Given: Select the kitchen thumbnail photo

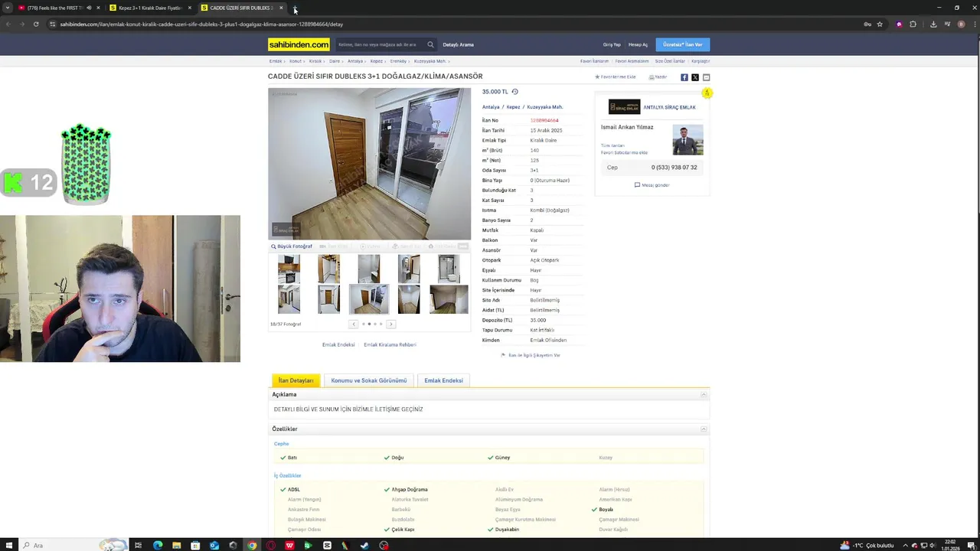Looking at the screenshot, I should (289, 269).
